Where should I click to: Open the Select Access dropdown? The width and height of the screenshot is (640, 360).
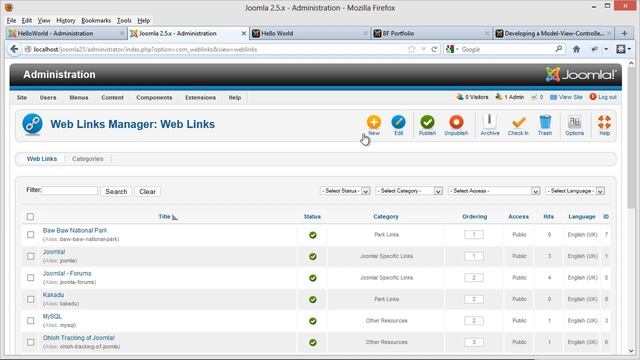(x=494, y=191)
